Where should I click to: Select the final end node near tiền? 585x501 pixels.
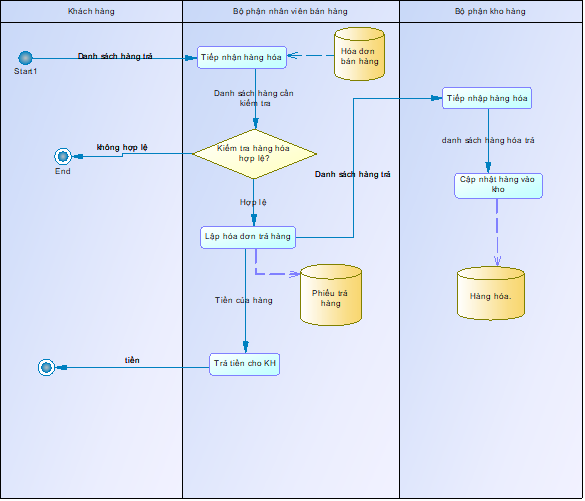pyautogui.click(x=46, y=367)
